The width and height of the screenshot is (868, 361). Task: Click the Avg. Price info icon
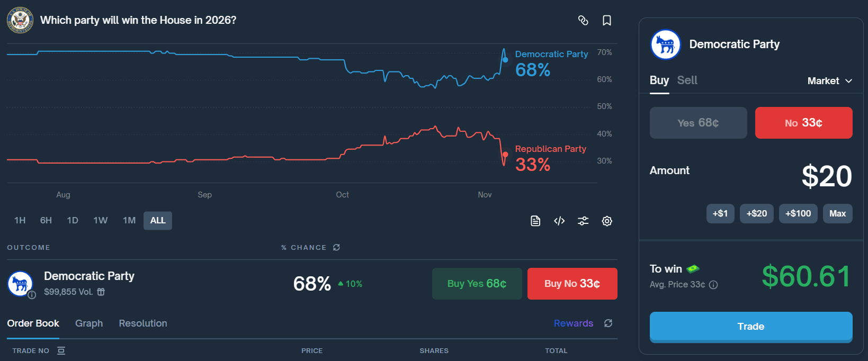713,285
